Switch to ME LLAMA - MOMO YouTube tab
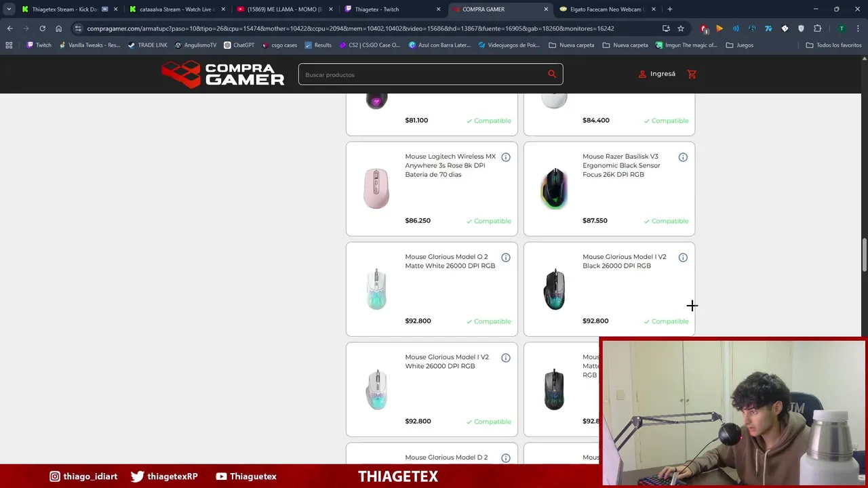This screenshot has width=868, height=488. pyautogui.click(x=284, y=9)
